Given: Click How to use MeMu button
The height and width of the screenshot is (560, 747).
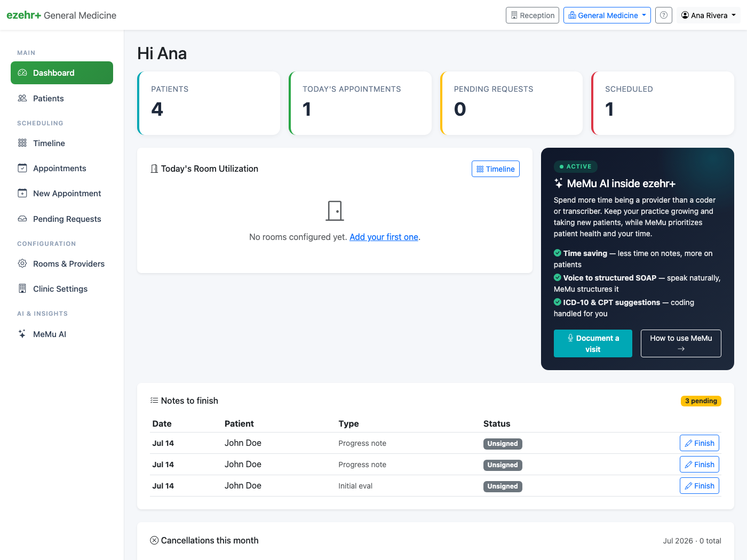Looking at the screenshot, I should coord(681,343).
